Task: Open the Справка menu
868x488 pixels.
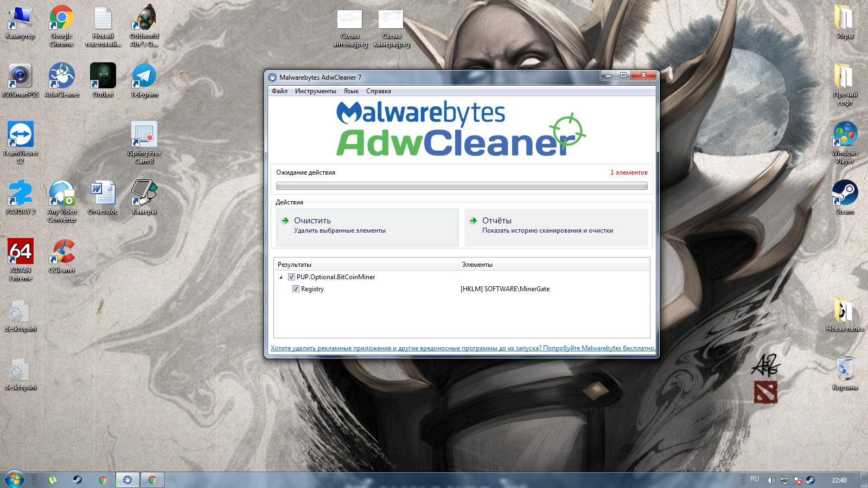Action: tap(379, 91)
